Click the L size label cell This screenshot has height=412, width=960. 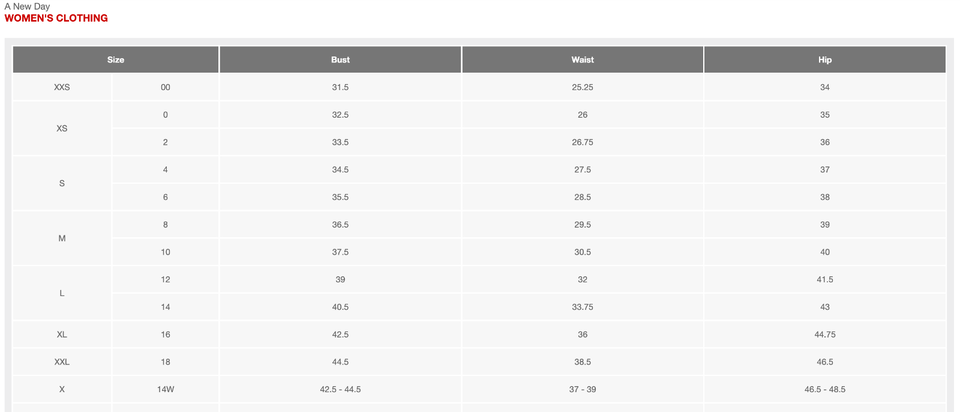point(62,293)
